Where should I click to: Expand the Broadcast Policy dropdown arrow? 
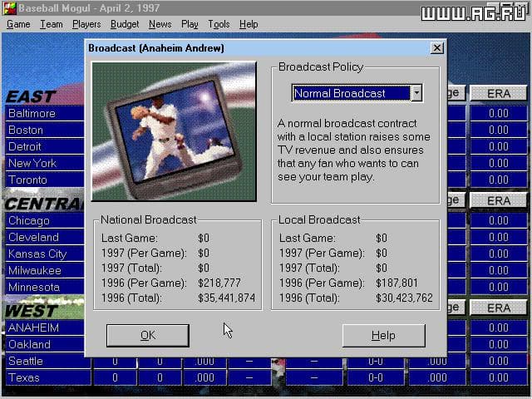click(x=416, y=93)
